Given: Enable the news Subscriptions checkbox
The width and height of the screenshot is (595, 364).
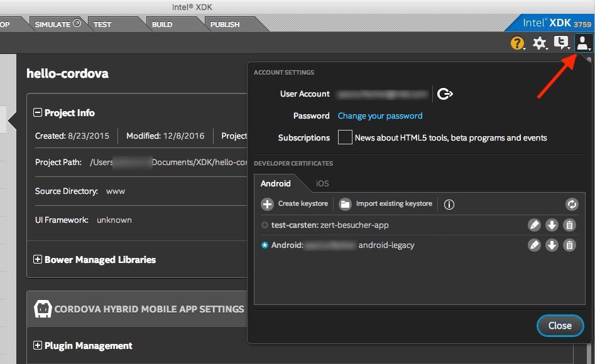Looking at the screenshot, I should click(345, 137).
